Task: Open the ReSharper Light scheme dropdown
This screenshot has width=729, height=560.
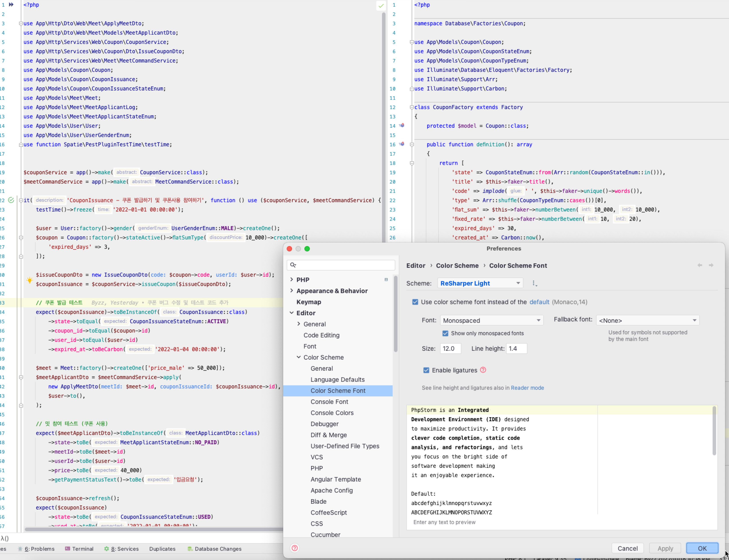Action: pyautogui.click(x=480, y=283)
